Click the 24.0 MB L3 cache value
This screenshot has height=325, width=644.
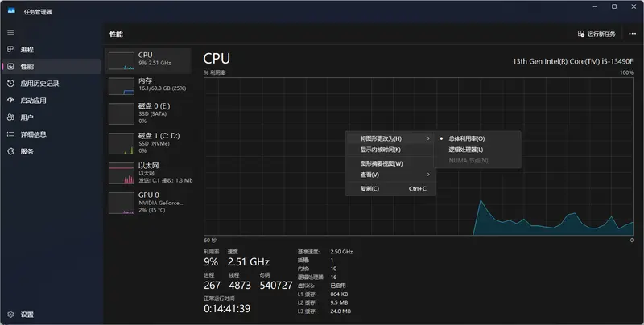tap(341, 311)
